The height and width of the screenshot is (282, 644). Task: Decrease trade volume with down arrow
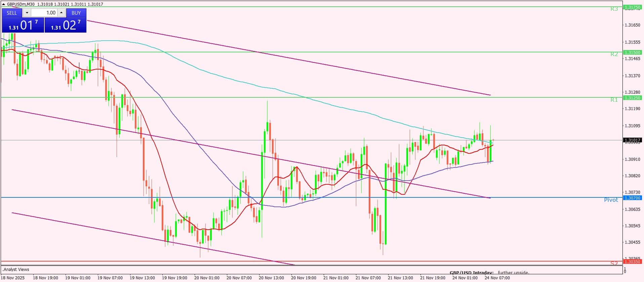[27, 13]
